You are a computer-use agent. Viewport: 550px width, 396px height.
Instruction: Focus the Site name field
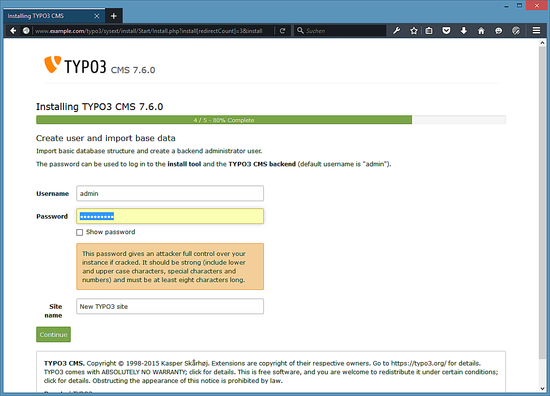click(x=170, y=306)
